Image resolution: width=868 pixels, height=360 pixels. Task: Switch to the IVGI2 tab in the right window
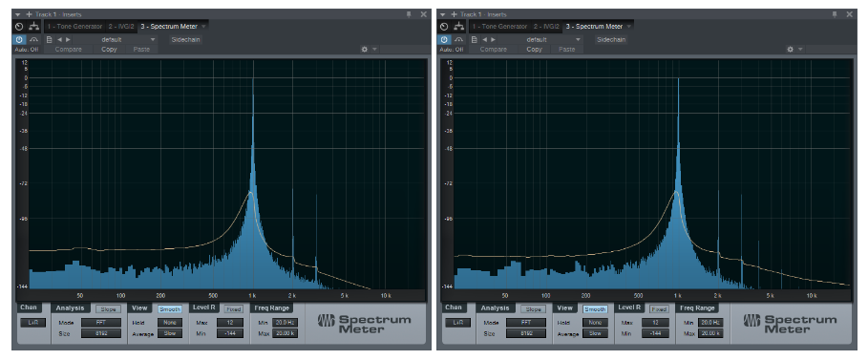pos(546,27)
